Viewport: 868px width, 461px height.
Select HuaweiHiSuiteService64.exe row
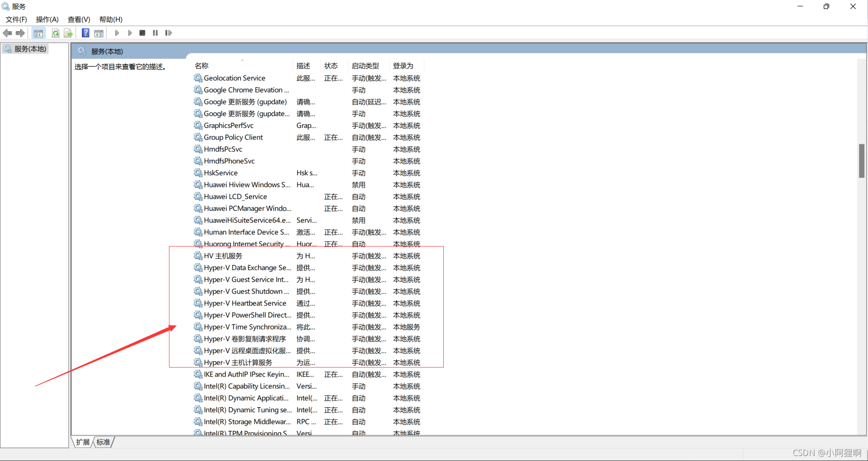click(307, 220)
